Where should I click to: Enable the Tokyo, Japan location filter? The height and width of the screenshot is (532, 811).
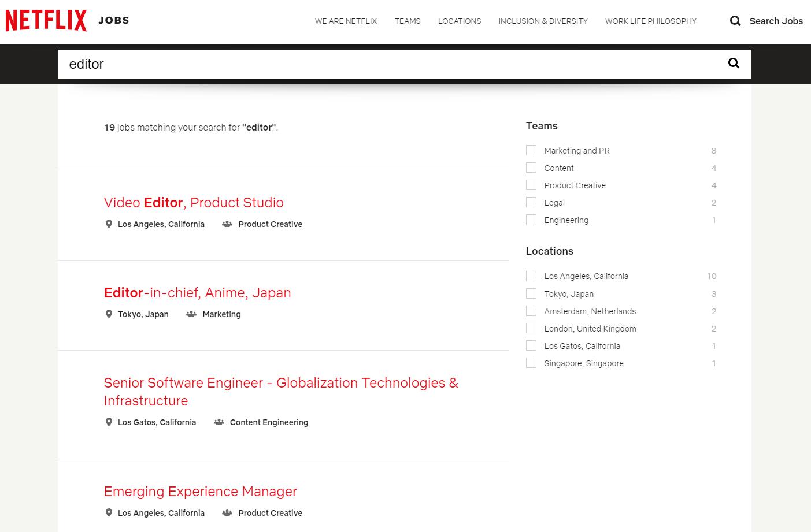tap(531, 293)
